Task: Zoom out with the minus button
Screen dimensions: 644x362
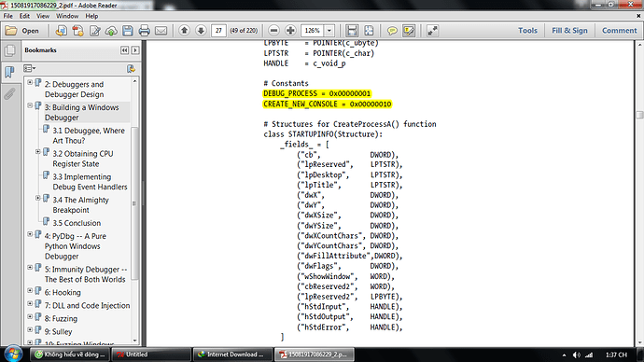Action: [274, 31]
